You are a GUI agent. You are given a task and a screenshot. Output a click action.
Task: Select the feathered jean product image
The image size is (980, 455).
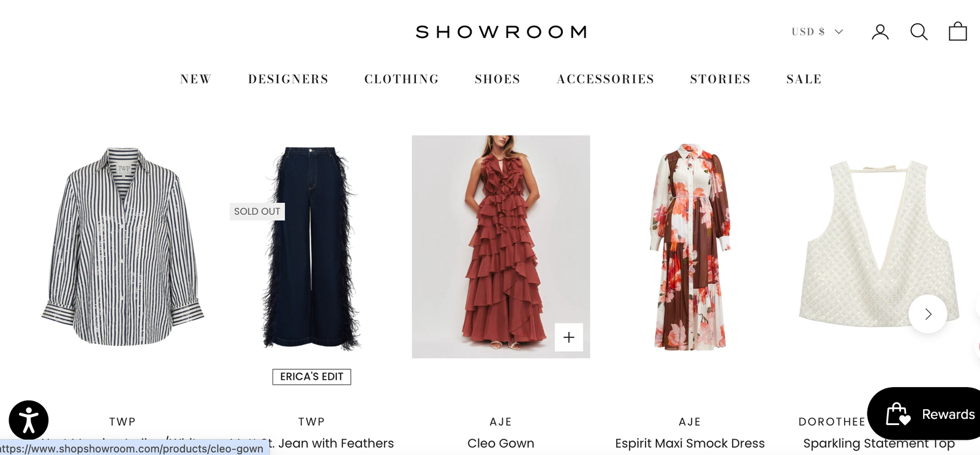coord(312,247)
